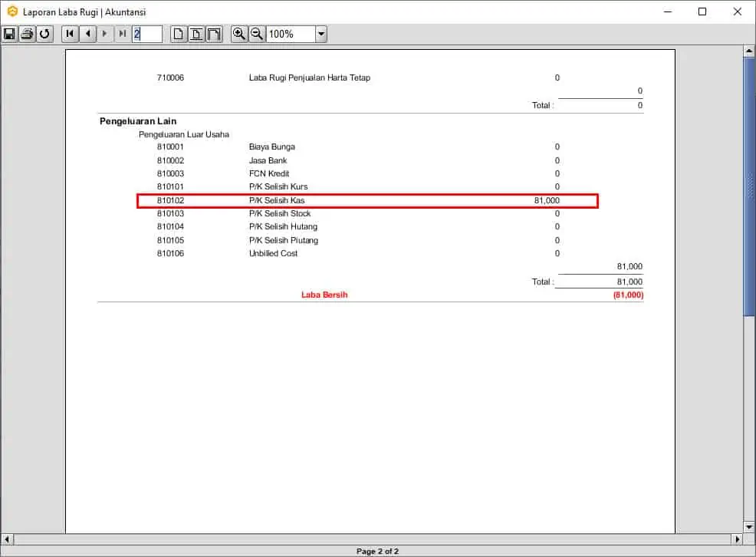Screen dimensions: 756x557
Task: Click account code 810106
Action: (x=170, y=253)
